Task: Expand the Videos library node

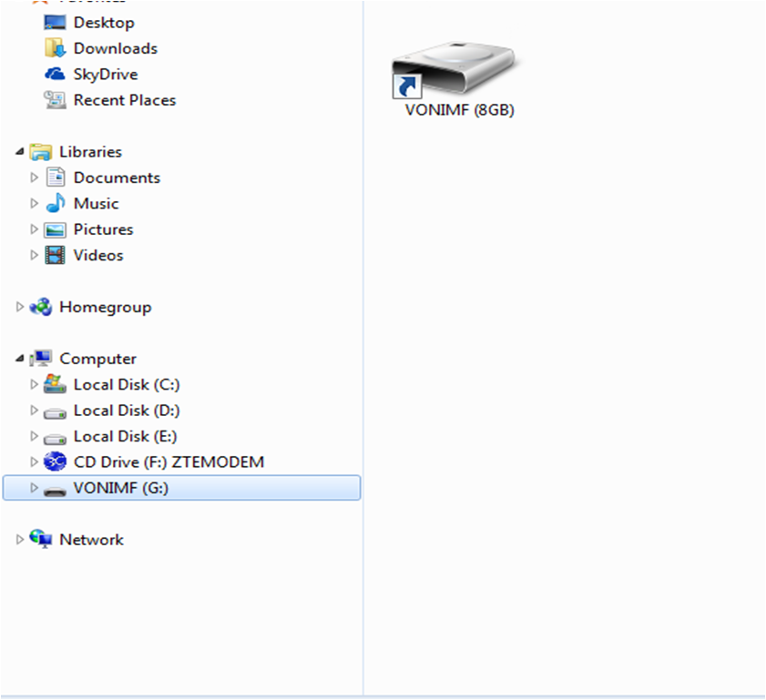Action: 35,255
